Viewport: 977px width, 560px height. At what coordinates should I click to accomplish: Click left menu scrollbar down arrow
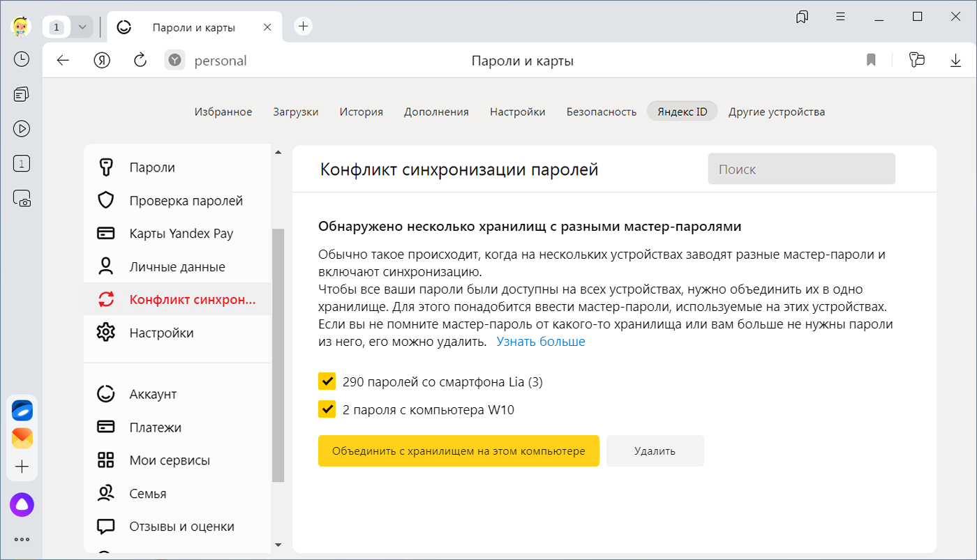point(278,545)
